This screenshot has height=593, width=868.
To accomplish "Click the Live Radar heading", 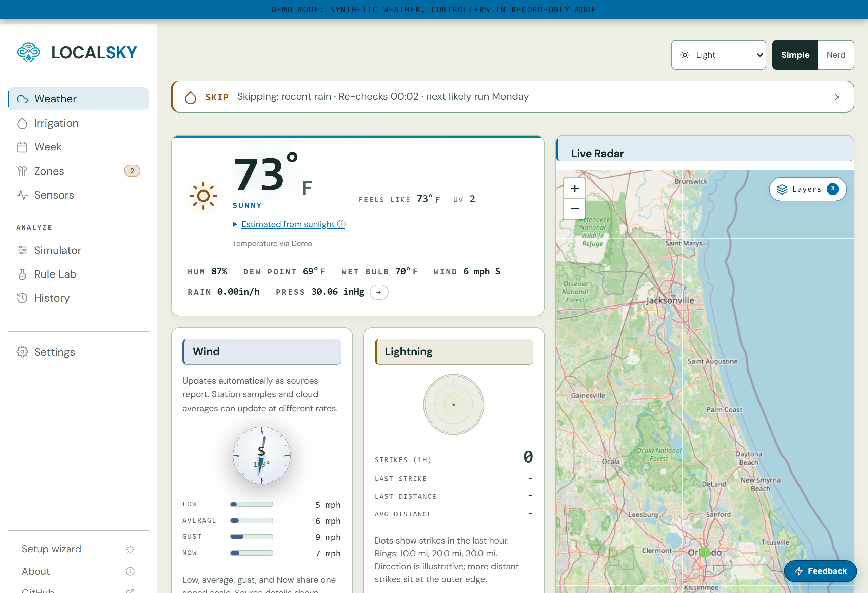I will coord(597,154).
